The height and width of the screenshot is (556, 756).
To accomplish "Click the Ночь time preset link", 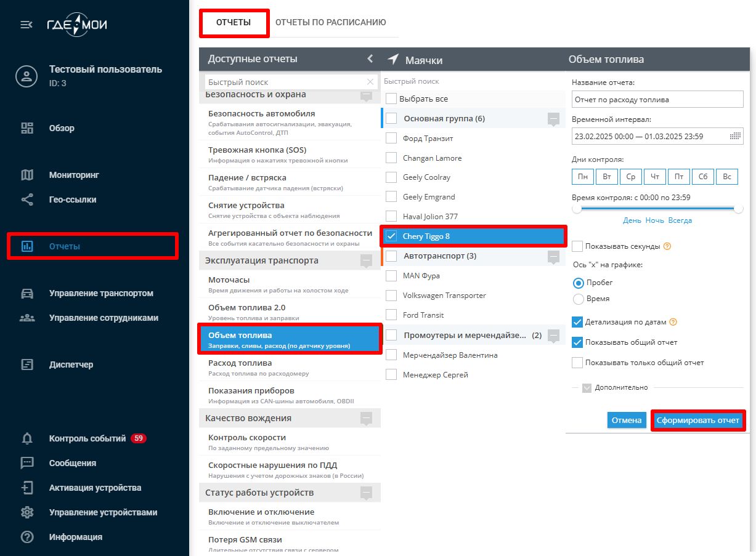I will point(654,220).
